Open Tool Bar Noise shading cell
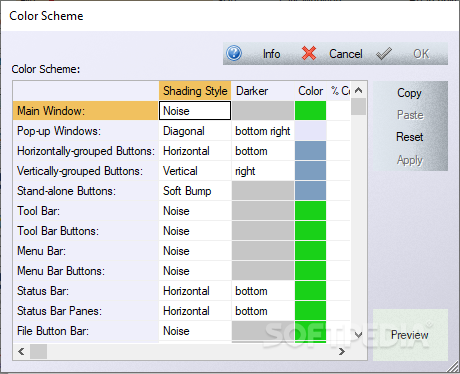460x374 pixels. coord(195,211)
